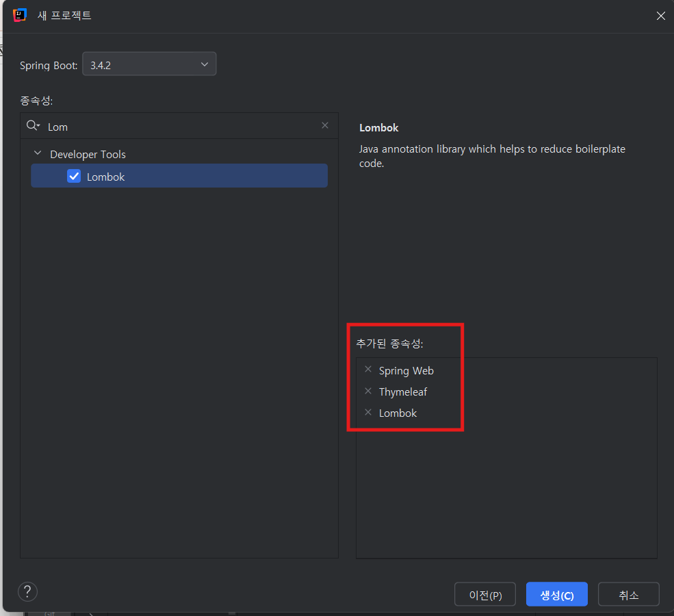Select the Developer Tools category row
This screenshot has width=674, height=616.
179,154
